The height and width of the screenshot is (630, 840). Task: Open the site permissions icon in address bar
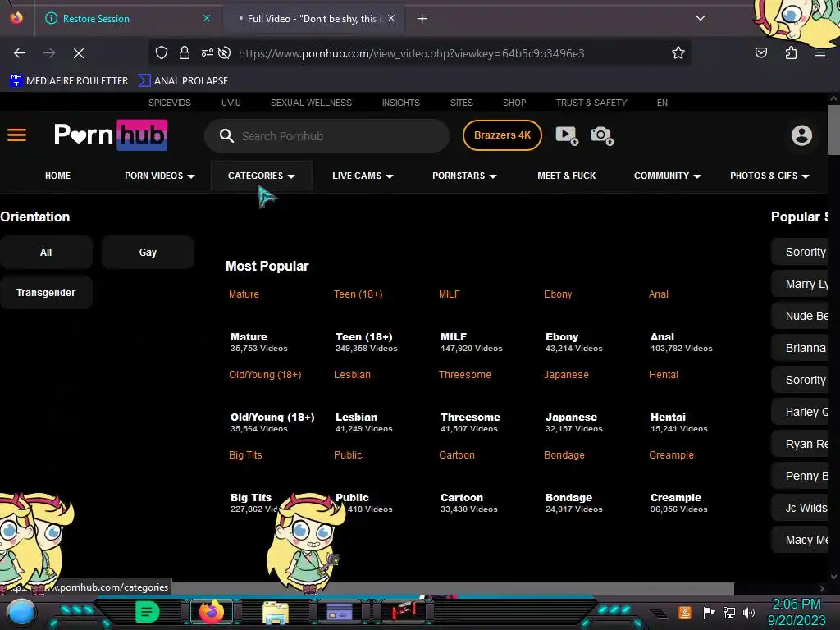pos(207,52)
